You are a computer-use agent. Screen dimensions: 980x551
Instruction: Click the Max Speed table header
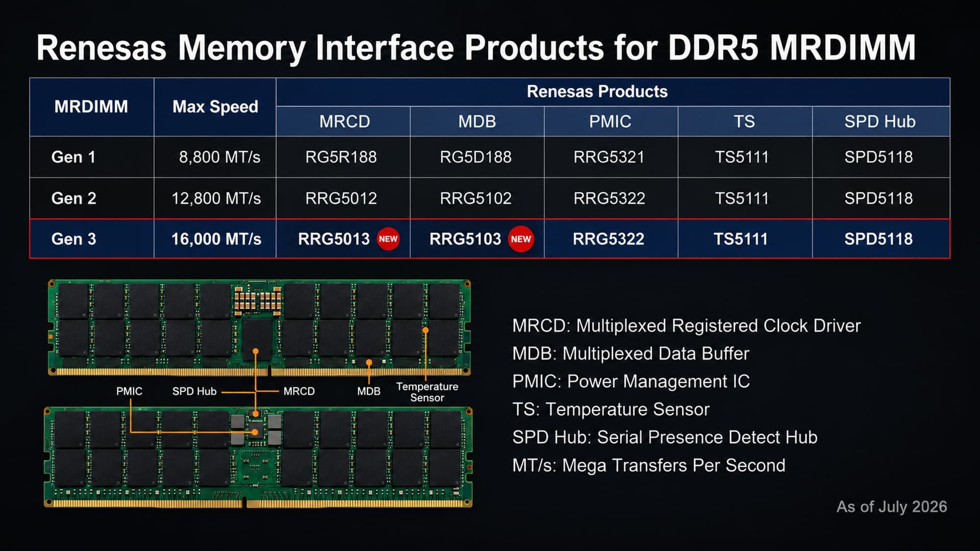click(215, 107)
